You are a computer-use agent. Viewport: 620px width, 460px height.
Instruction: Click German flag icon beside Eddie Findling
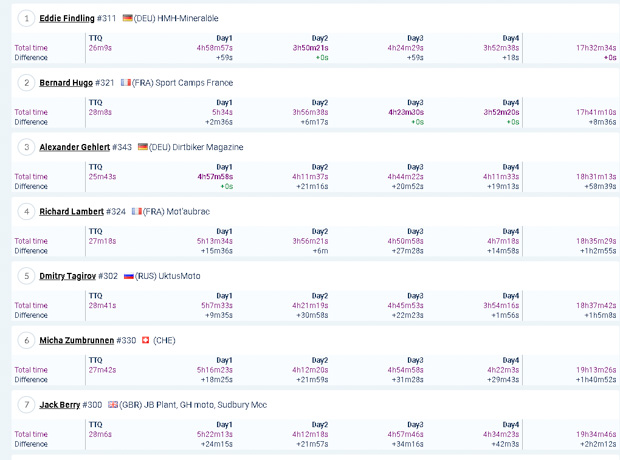pos(127,18)
